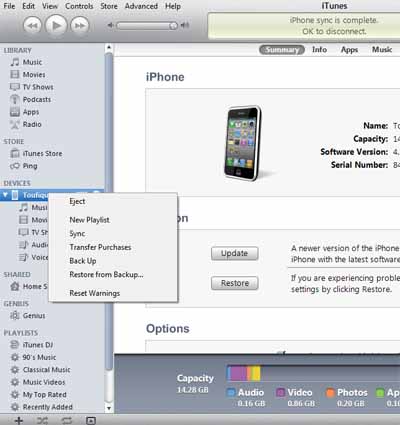
Task: Click the Restore button
Action: click(235, 283)
